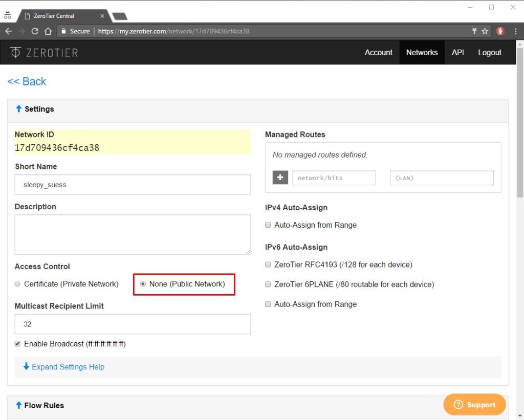
Task: Open the Account menu item
Action: (378, 53)
